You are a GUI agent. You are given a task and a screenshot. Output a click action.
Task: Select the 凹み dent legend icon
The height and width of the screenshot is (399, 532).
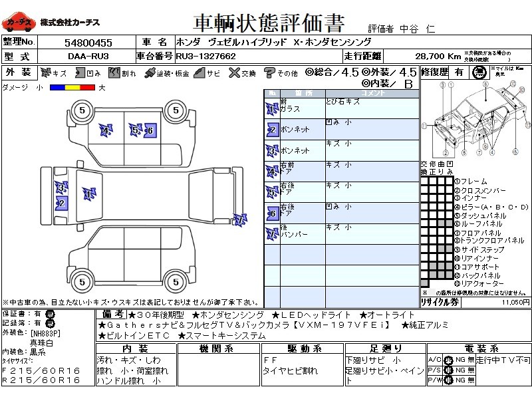tap(80, 72)
